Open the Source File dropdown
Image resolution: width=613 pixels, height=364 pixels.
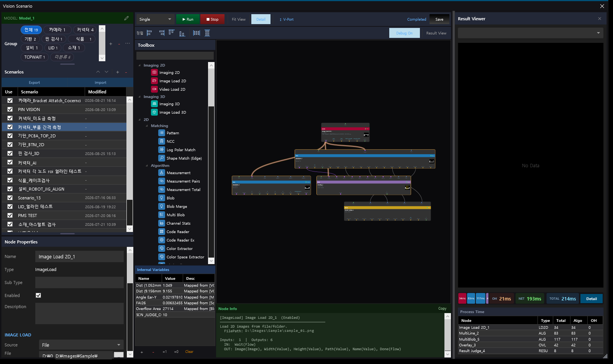[x=82, y=345]
